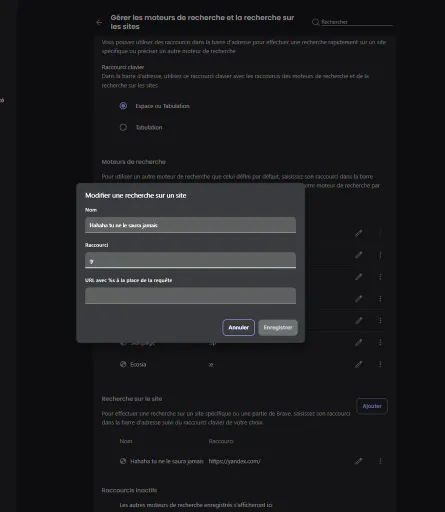
Task: Open the three-dot menu for the yandex.com row
Action: (380, 461)
